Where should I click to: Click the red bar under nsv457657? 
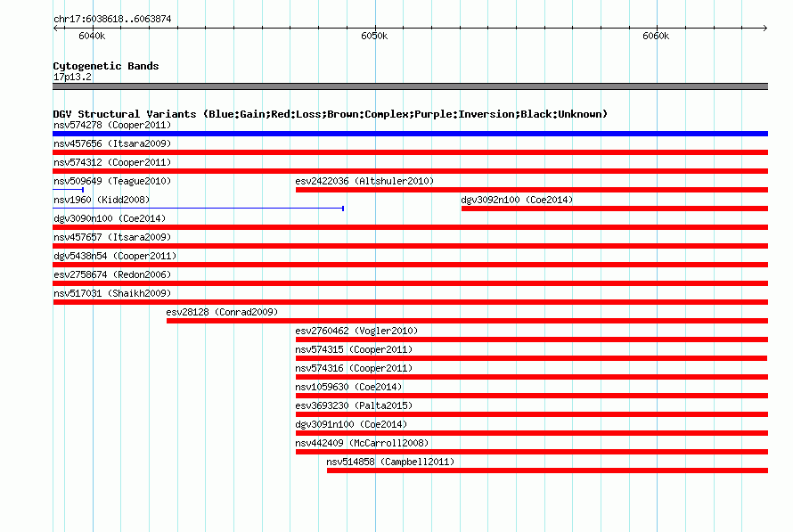click(410, 246)
